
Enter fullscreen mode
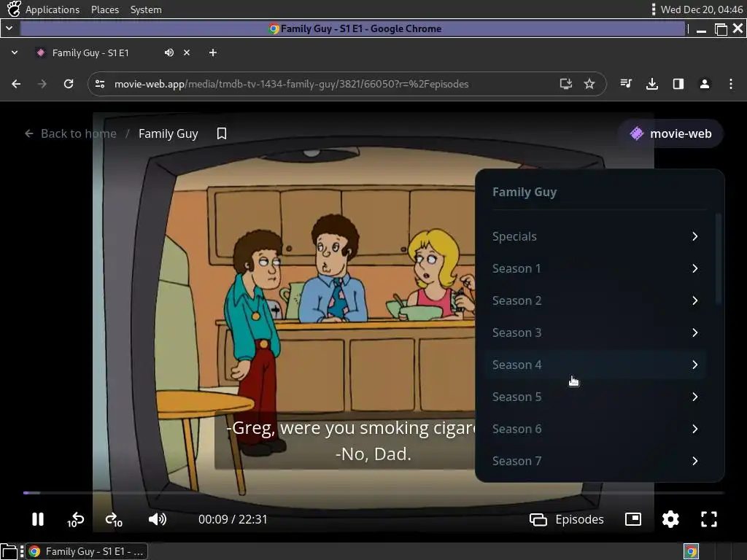click(x=709, y=519)
